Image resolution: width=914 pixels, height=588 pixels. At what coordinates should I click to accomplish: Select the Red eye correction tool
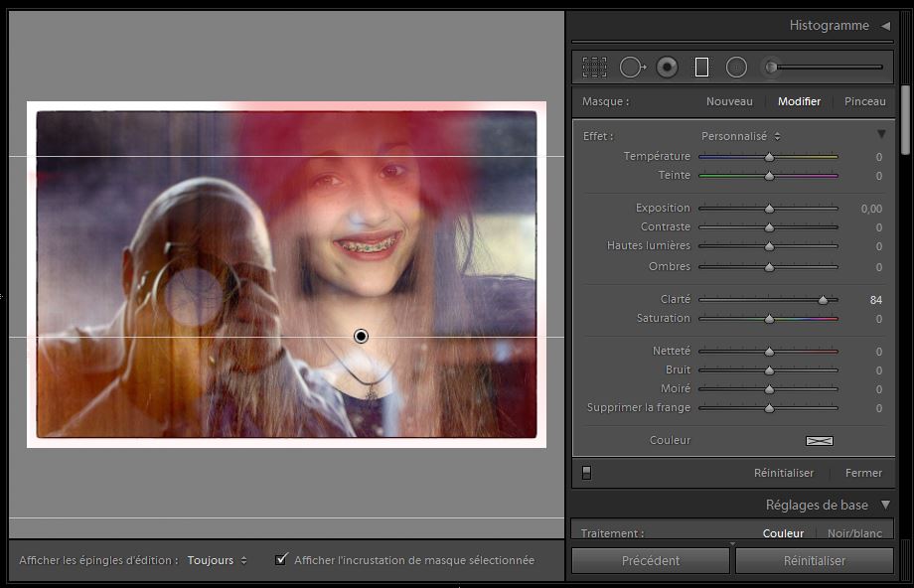668,67
